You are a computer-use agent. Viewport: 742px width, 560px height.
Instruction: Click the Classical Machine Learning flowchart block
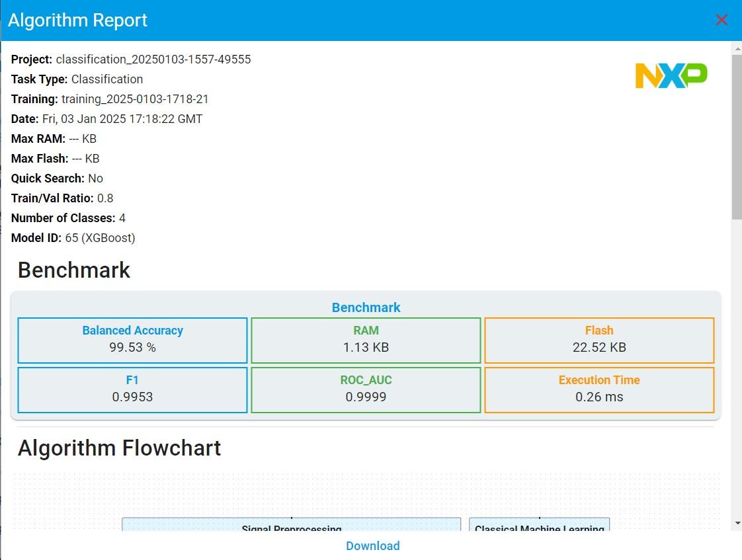click(539, 526)
